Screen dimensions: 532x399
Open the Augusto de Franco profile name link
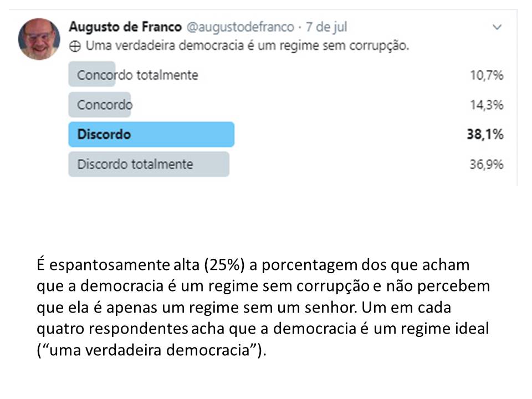coord(125,27)
